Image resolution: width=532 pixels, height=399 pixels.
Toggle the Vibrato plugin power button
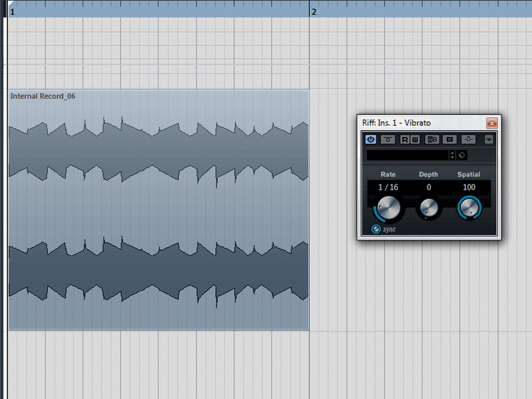[371, 139]
